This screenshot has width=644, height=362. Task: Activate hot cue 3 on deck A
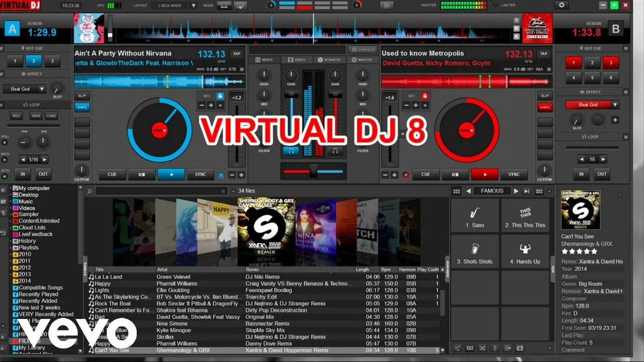coord(52,61)
